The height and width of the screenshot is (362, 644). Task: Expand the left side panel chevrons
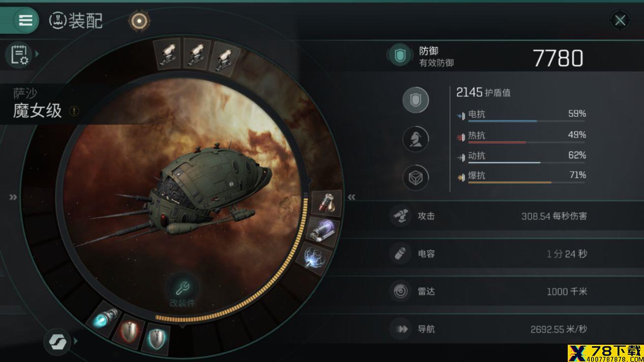tap(13, 197)
